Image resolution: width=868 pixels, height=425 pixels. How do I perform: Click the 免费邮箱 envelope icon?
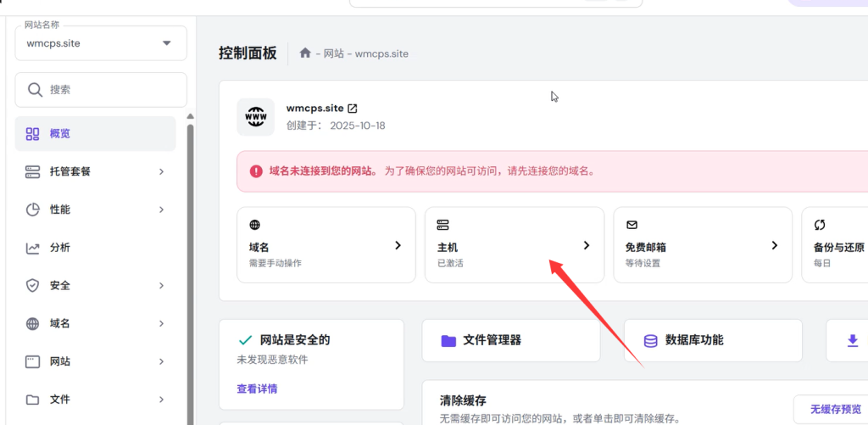click(632, 225)
